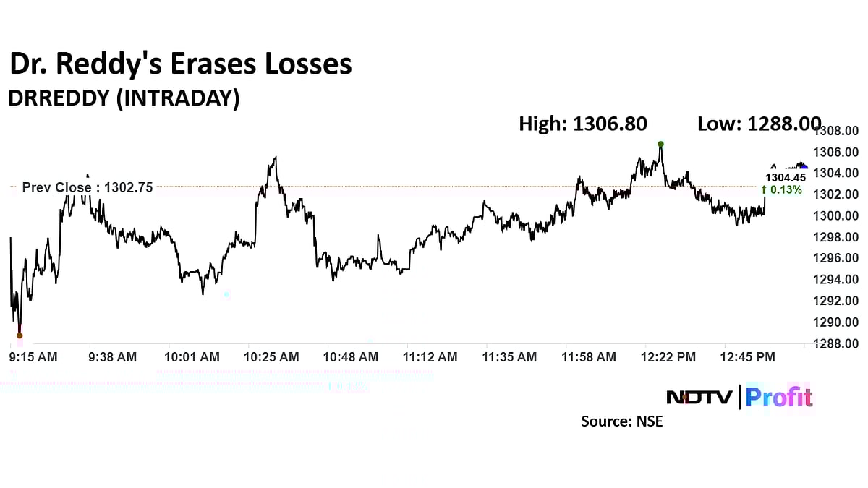Image resolution: width=868 pixels, height=488 pixels.
Task: Click the blue current price dot
Action: coord(804,168)
